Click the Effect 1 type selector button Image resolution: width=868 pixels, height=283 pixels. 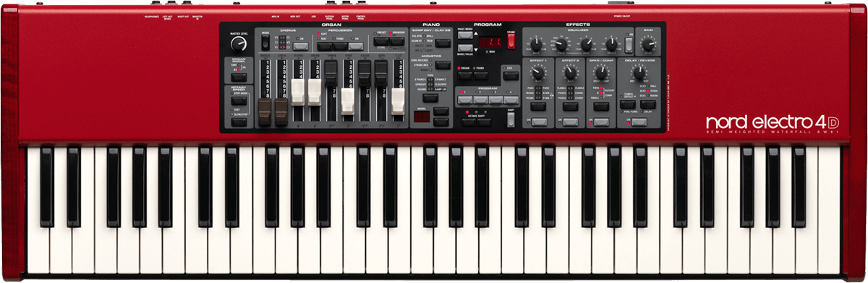538,106
